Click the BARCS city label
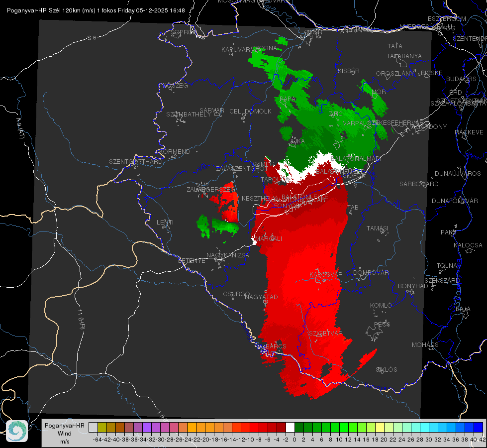 pos(276,346)
